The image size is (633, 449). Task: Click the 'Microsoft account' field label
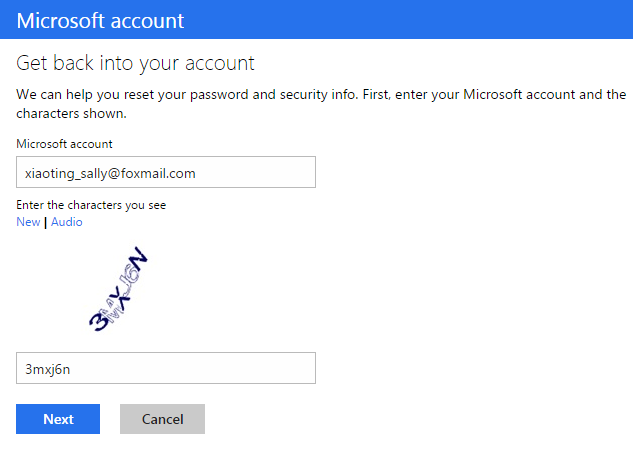(64, 144)
